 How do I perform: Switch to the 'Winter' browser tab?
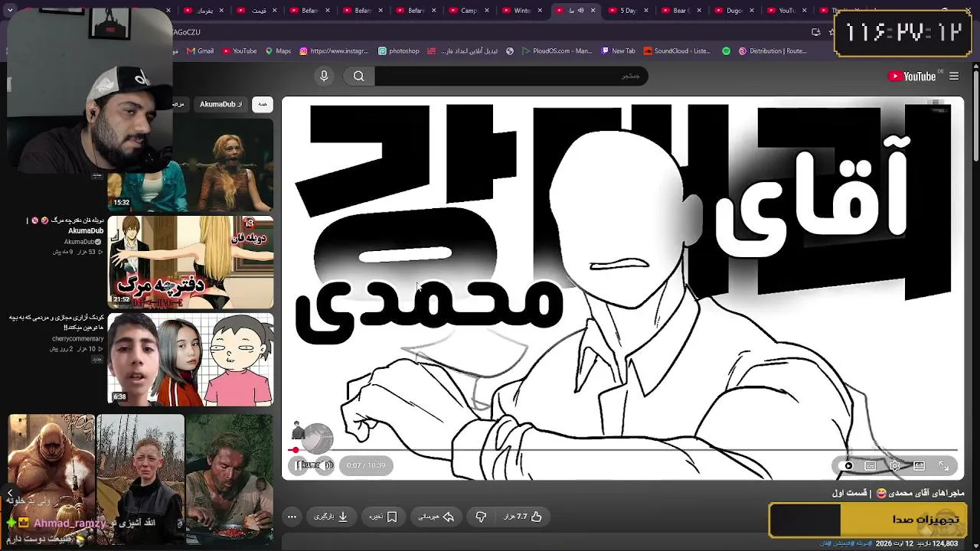coord(523,11)
